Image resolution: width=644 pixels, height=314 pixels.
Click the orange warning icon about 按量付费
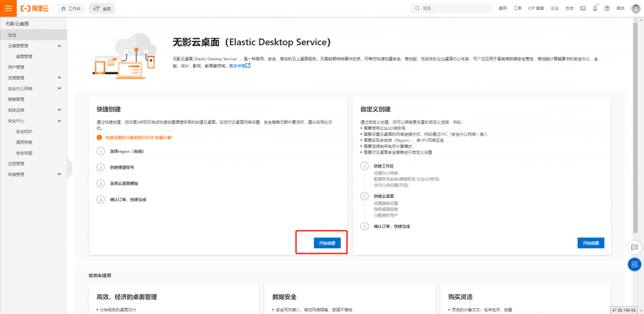tap(99, 138)
